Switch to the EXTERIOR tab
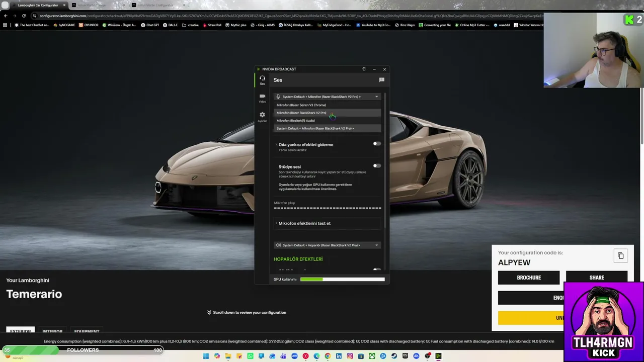644x362 pixels. 21,331
